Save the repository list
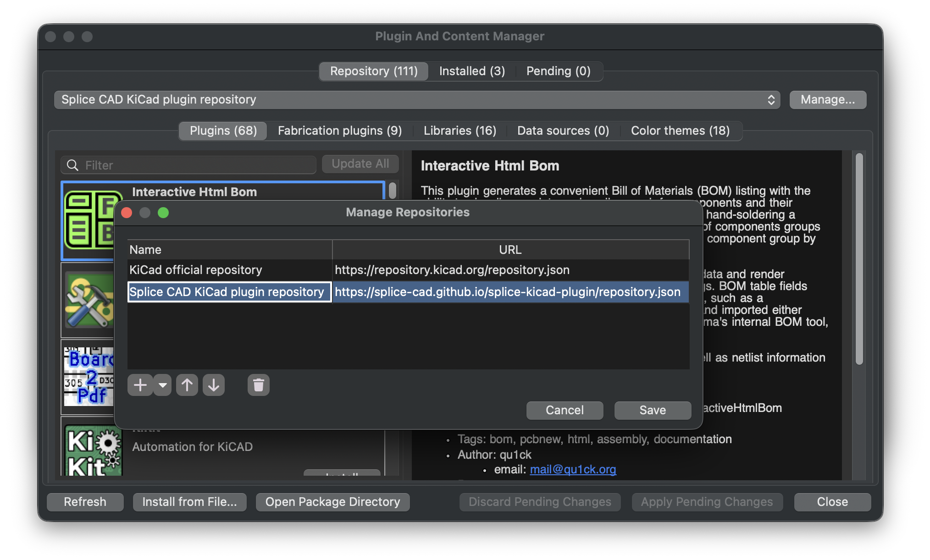Screen dimensions: 930x560 pos(653,410)
